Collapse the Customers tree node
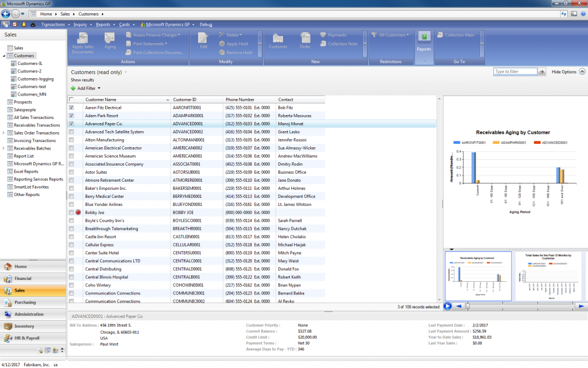This screenshot has width=588, height=368. pyautogui.click(x=4, y=56)
